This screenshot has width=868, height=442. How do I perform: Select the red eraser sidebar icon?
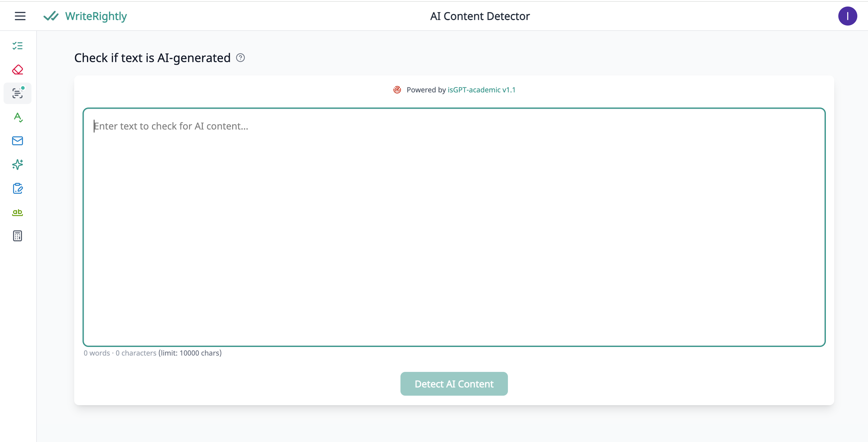pyautogui.click(x=18, y=70)
